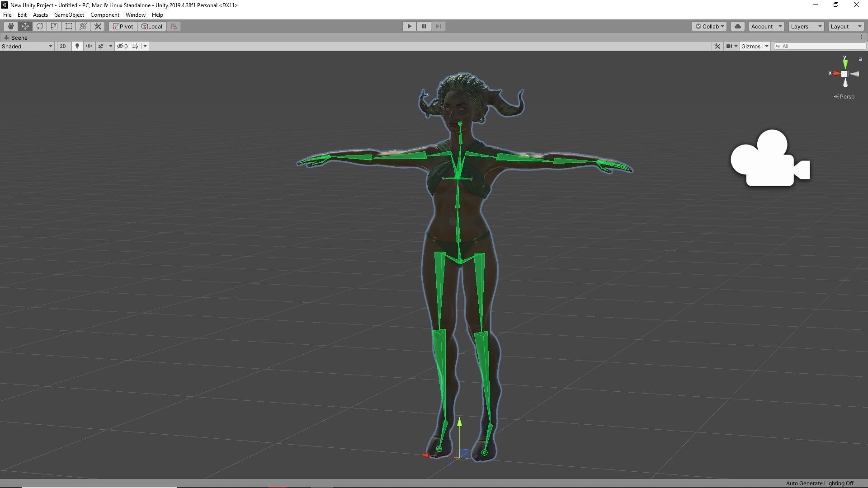
Task: Open the Assets menu
Action: (x=40, y=14)
